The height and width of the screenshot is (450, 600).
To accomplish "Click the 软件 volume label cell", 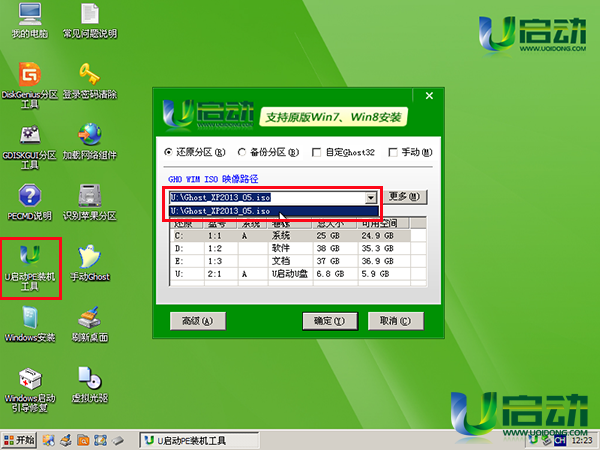I will (x=281, y=248).
